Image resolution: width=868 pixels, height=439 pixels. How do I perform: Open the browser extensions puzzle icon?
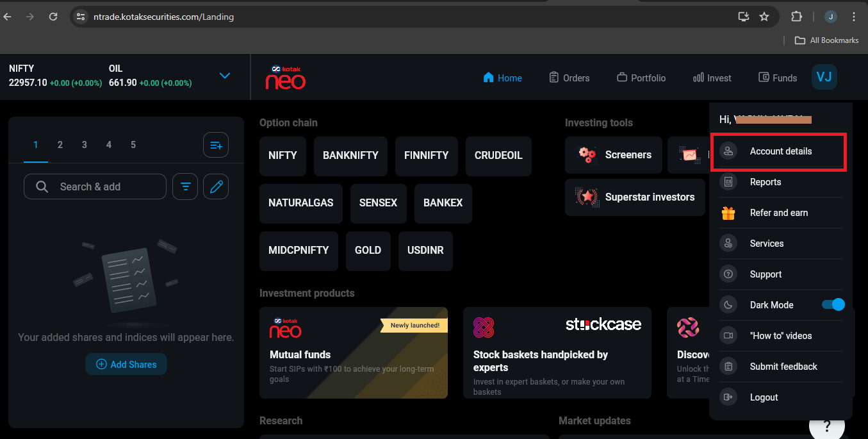797,17
